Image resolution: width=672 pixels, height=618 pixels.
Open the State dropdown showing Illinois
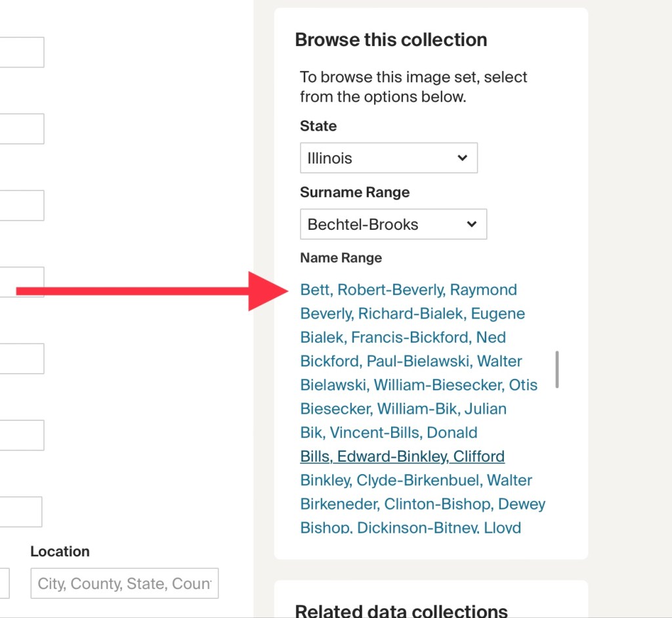387,158
